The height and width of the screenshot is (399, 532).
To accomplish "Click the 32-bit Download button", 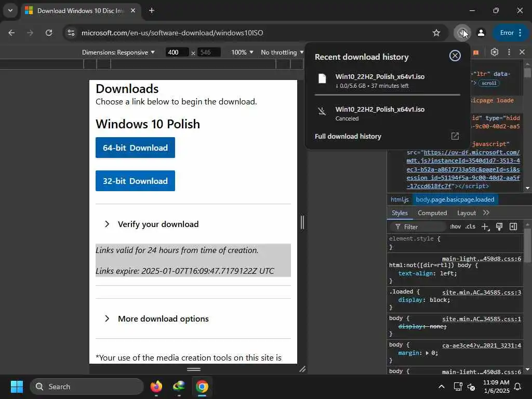I will [x=135, y=181].
